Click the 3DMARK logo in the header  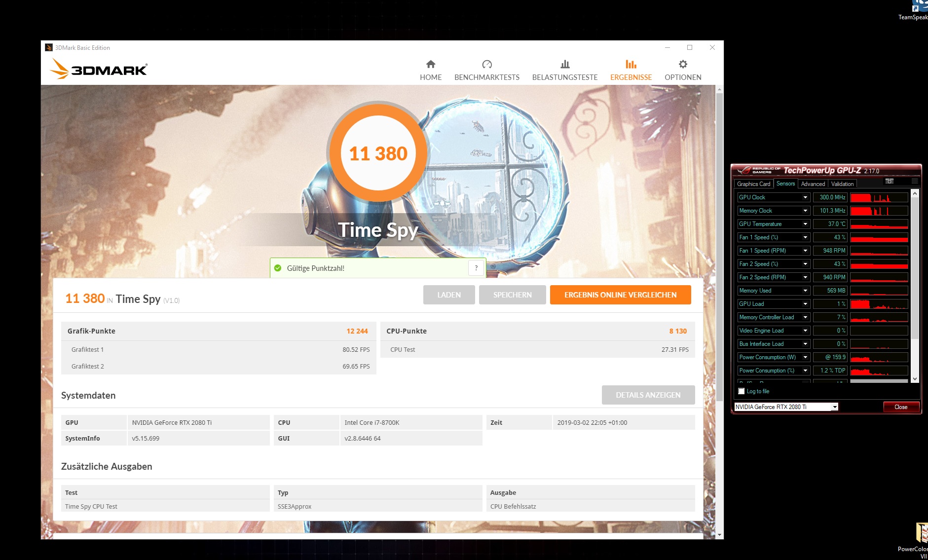pyautogui.click(x=99, y=69)
